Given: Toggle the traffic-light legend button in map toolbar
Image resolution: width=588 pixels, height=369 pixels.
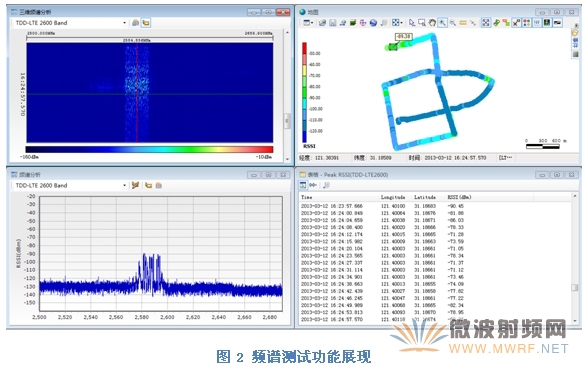Looking at the screenshot, I should 526,23.
